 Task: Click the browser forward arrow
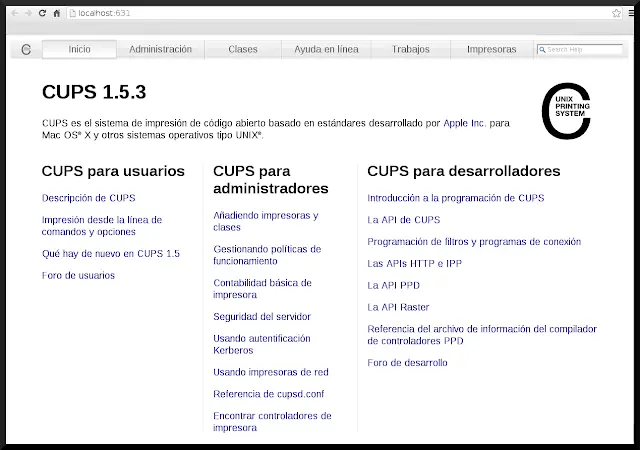[28, 13]
